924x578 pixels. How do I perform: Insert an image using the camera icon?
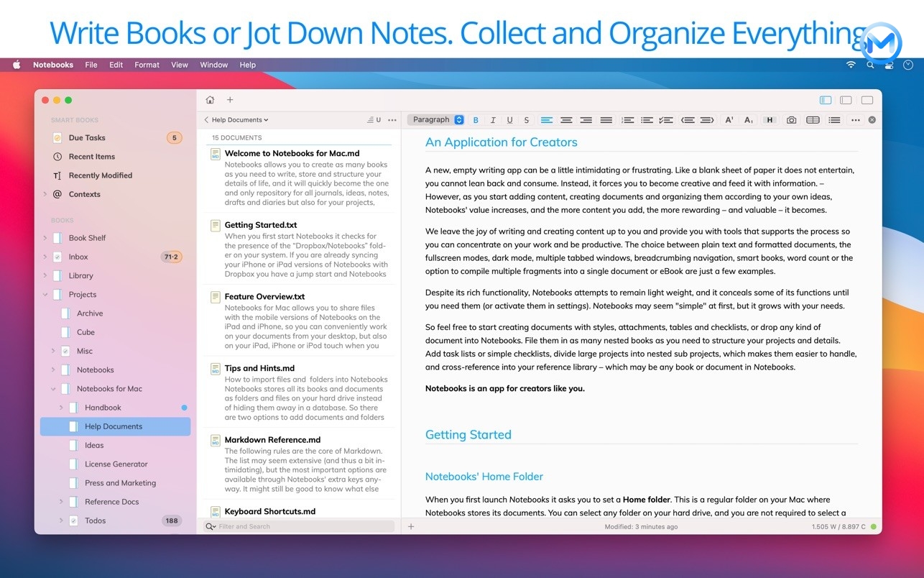(791, 120)
